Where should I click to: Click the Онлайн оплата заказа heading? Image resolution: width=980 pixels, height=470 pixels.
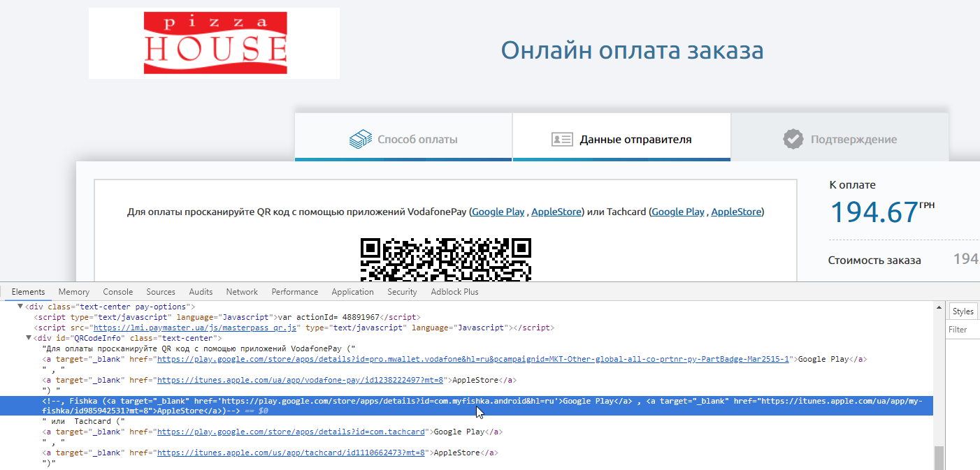point(632,50)
